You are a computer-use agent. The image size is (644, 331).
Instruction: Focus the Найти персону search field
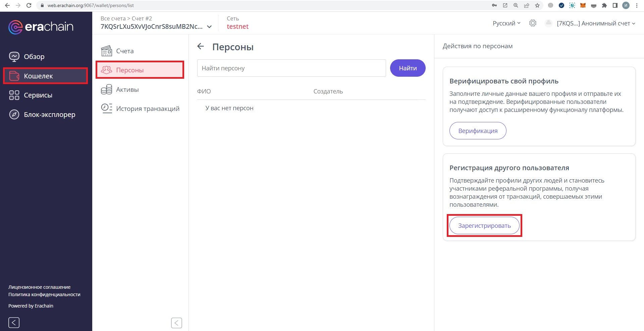click(291, 68)
